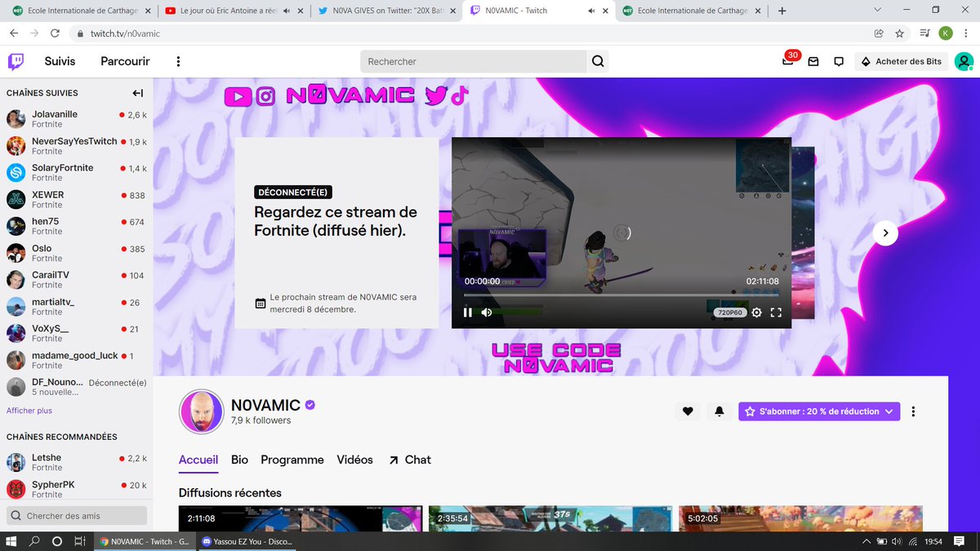Switch to the Programme tab
Image resolution: width=980 pixels, height=551 pixels.
pos(292,460)
